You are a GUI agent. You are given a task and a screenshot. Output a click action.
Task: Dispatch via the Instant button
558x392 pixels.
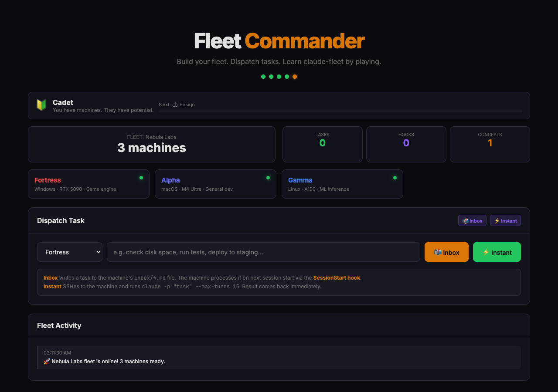(497, 252)
